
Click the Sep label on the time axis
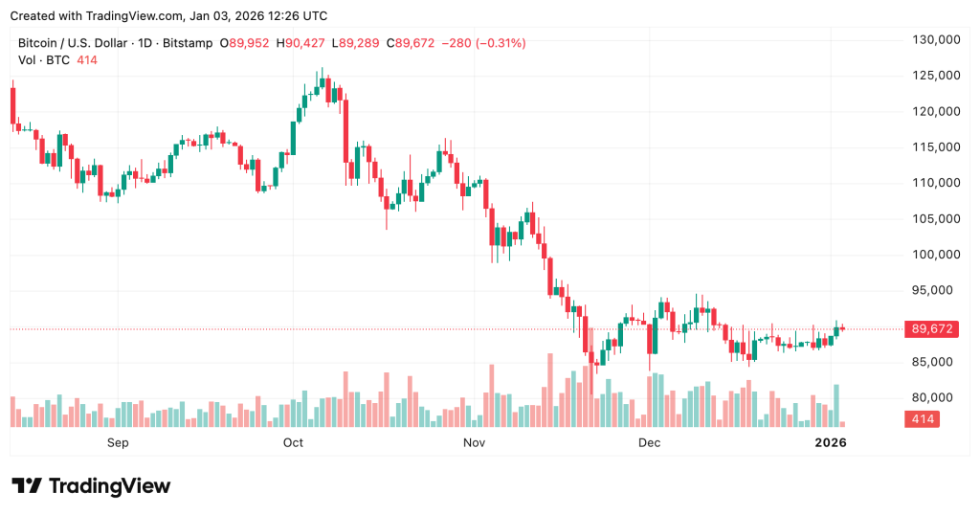point(118,442)
